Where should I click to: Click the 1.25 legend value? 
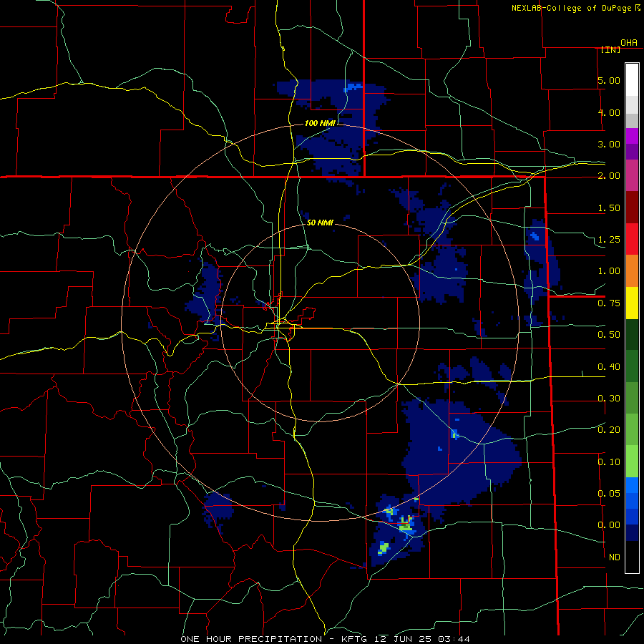609,240
